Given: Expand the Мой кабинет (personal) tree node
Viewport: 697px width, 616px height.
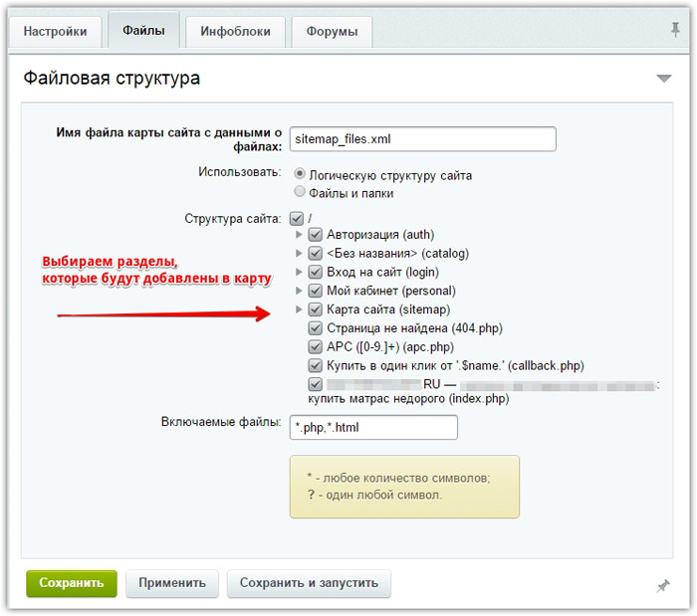Looking at the screenshot, I should 300,291.
